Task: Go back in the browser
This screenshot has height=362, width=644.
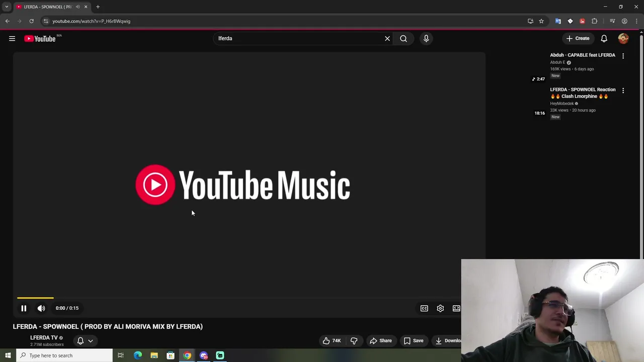Action: [x=8, y=21]
